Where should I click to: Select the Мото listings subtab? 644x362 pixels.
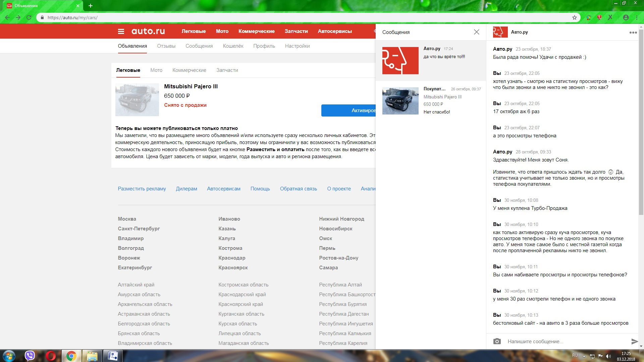click(x=156, y=70)
